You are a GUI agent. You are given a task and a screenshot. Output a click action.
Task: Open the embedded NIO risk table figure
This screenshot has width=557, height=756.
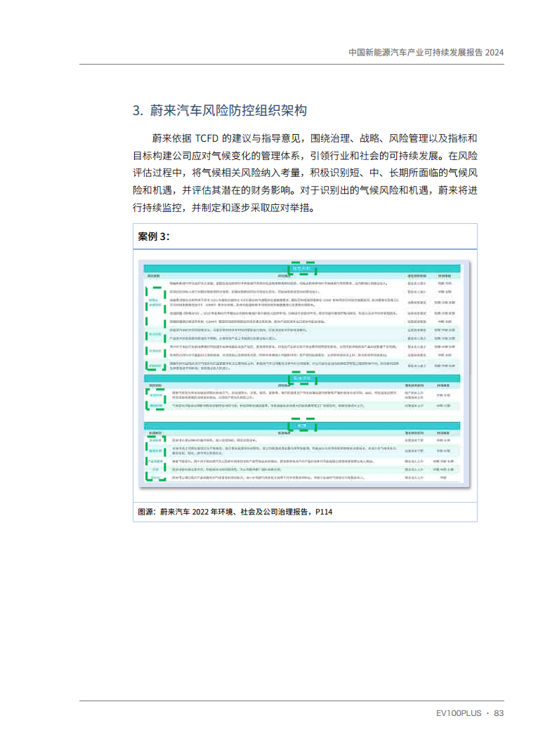tap(304, 374)
